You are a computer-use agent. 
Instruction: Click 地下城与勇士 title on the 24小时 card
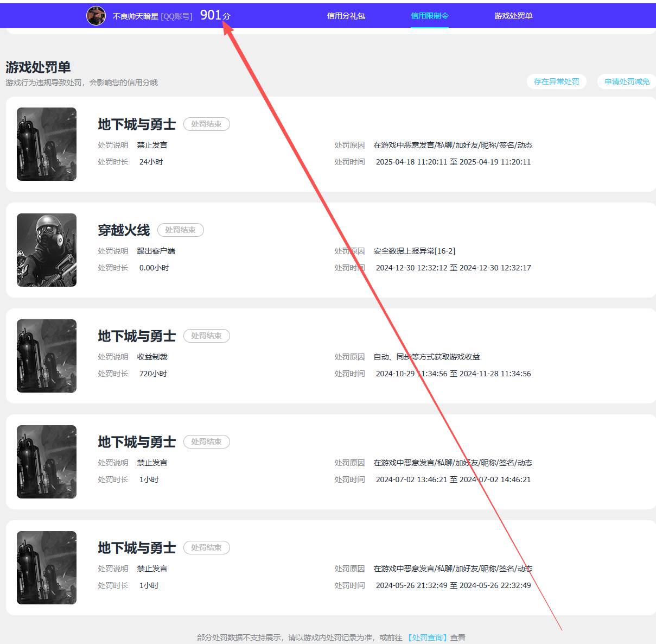(x=137, y=124)
